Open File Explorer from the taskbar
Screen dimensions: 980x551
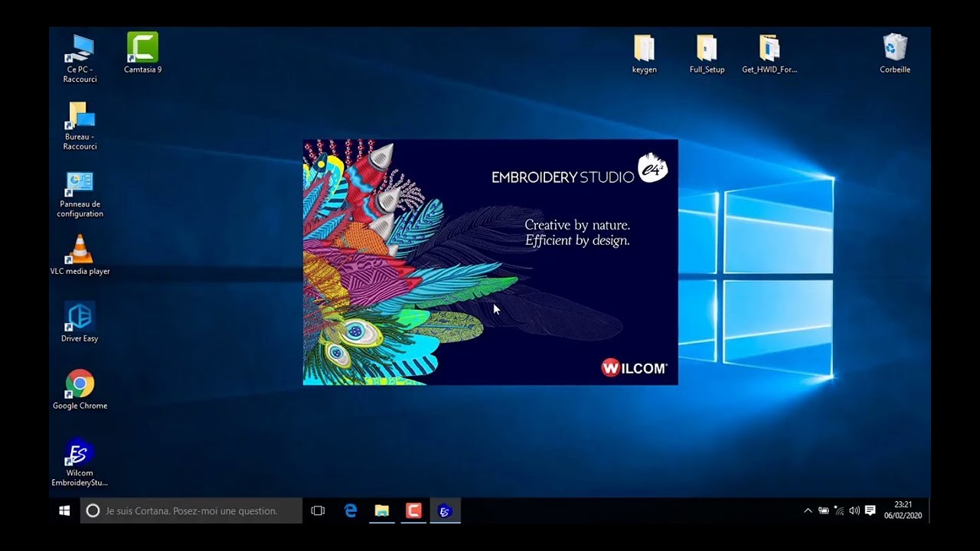[x=382, y=510]
